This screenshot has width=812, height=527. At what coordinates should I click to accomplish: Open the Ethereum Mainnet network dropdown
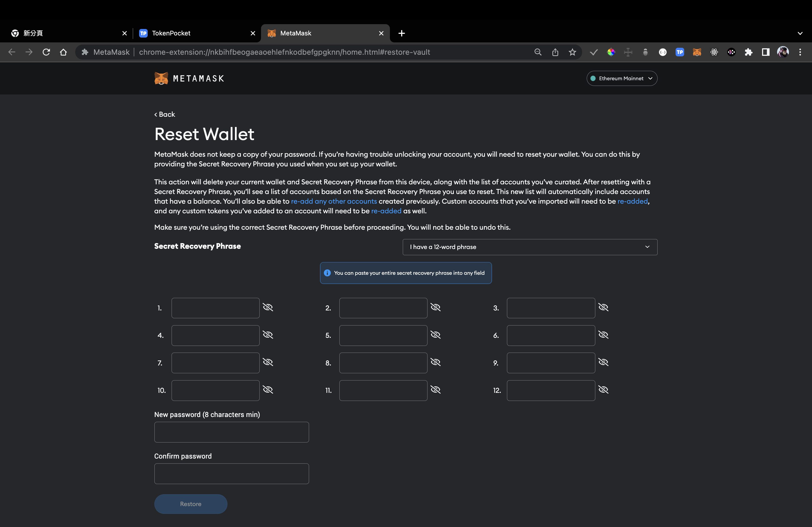pos(622,78)
